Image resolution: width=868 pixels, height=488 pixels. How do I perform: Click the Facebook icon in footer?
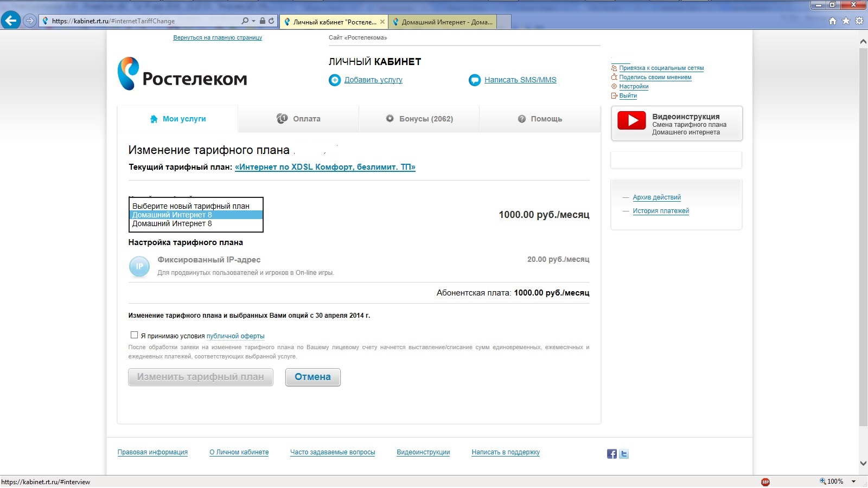(x=611, y=454)
